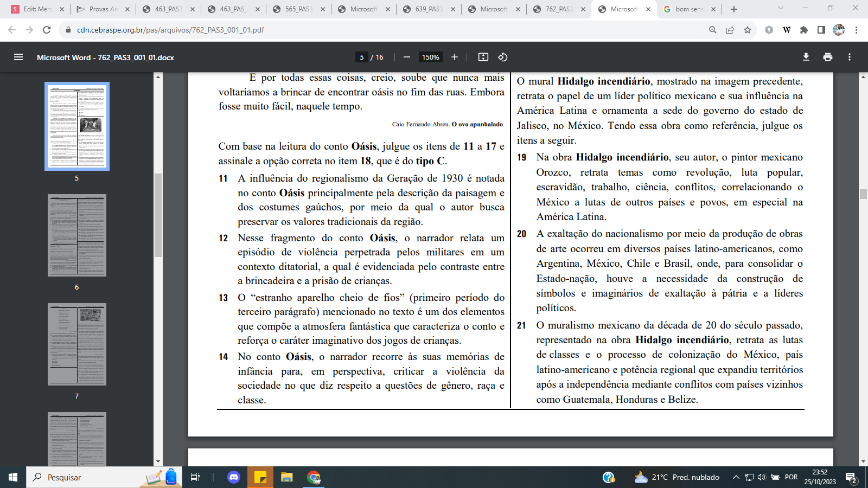Close the bom sens tab

(713, 9)
